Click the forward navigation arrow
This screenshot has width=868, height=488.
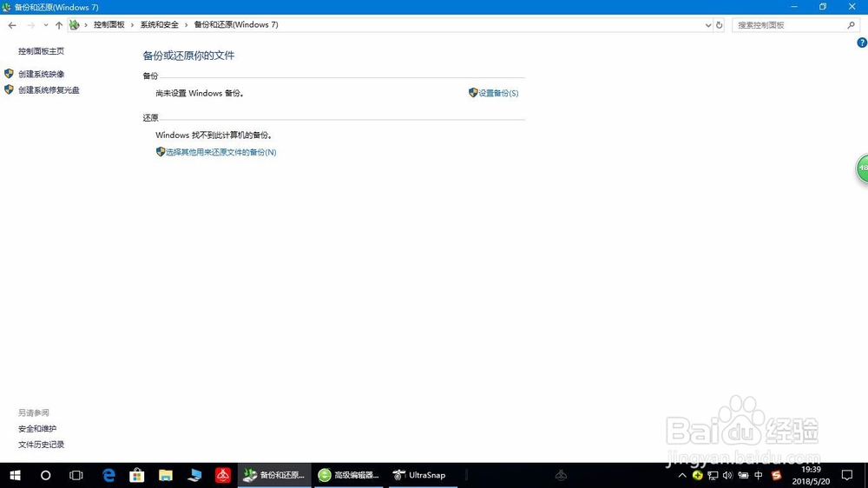pyautogui.click(x=30, y=25)
